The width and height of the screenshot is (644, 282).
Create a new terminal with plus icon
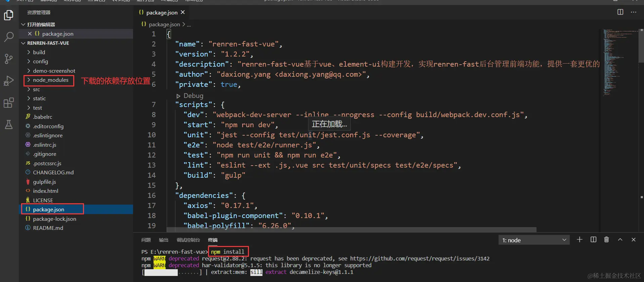point(579,240)
